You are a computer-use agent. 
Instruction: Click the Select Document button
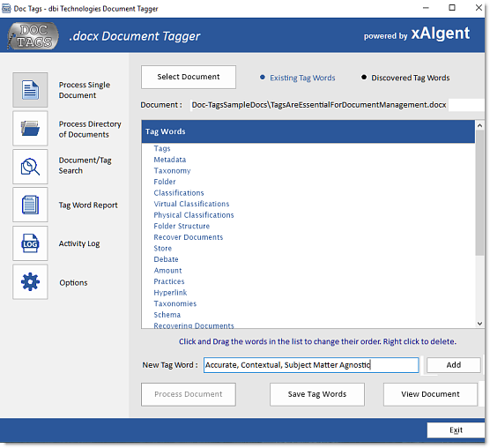[189, 77]
